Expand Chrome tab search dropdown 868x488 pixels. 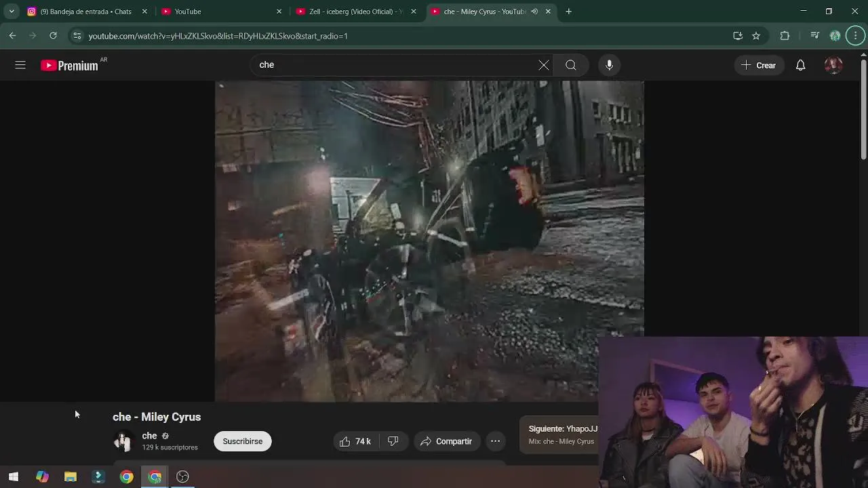point(12,12)
